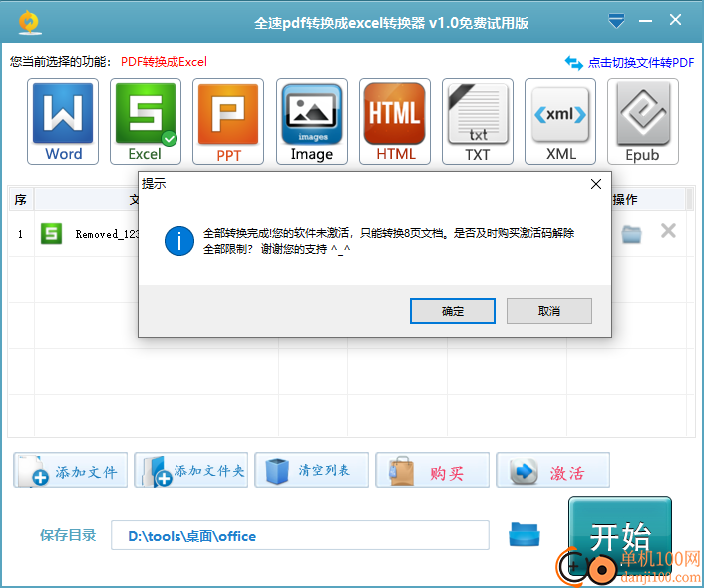704x588 pixels.
Task: Click the 操作 column header
Action: 625,199
